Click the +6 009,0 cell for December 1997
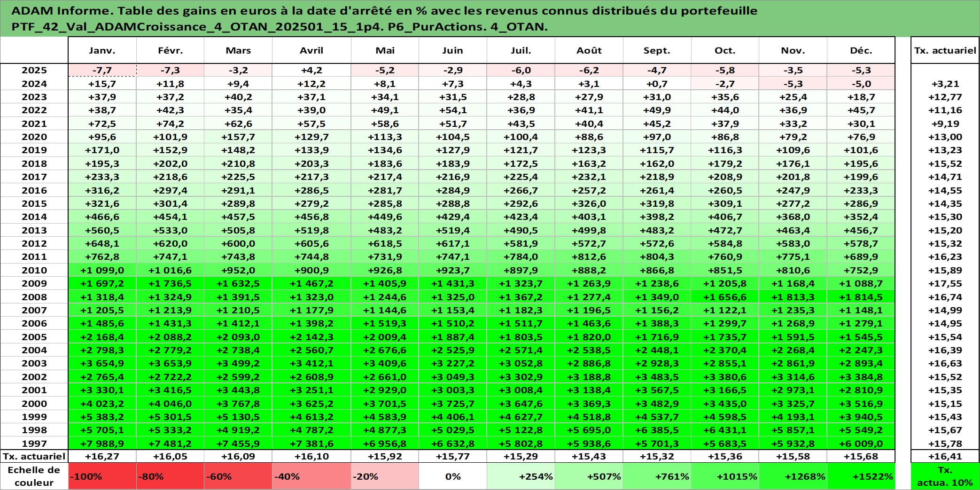This screenshot has height=490, width=980. pyautogui.click(x=861, y=443)
